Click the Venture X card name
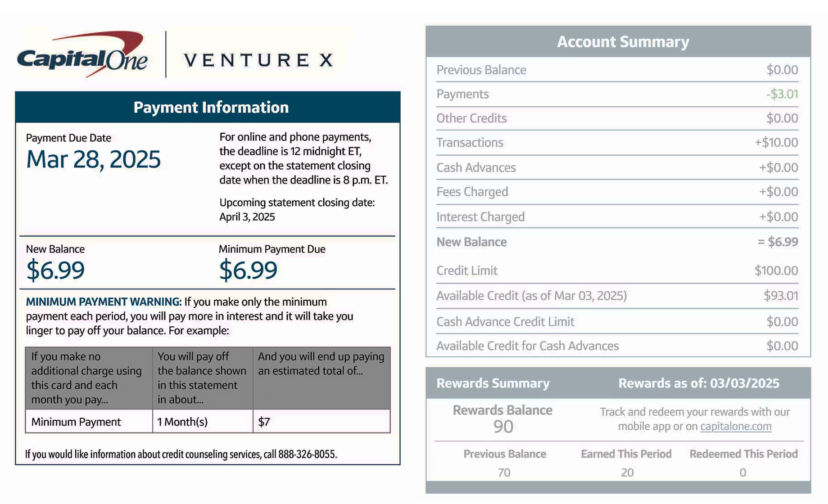Screen dimensions: 828x504 259,60
